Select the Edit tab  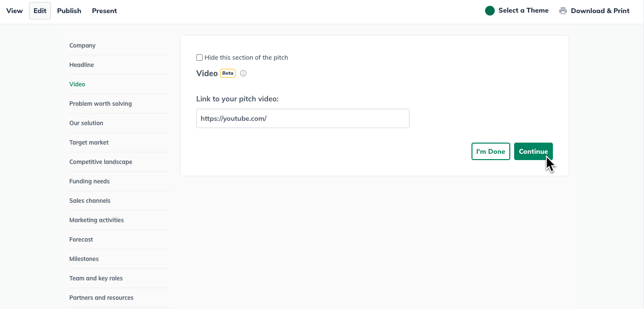point(40,11)
